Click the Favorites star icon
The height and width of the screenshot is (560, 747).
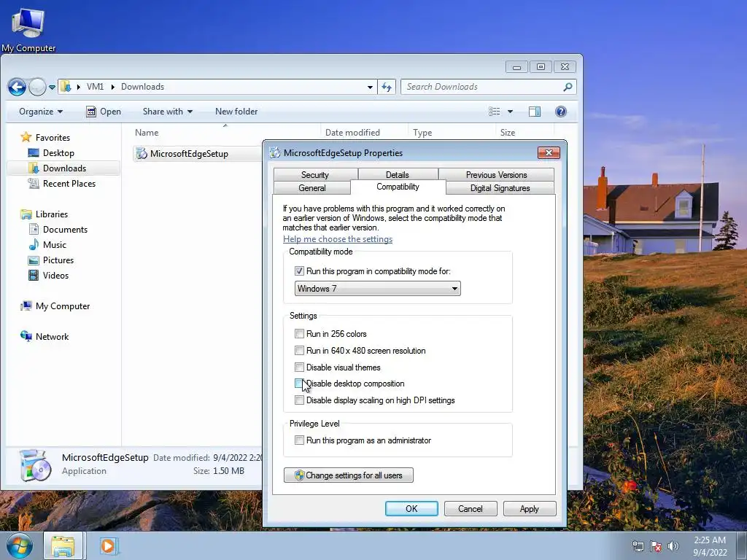click(26, 137)
